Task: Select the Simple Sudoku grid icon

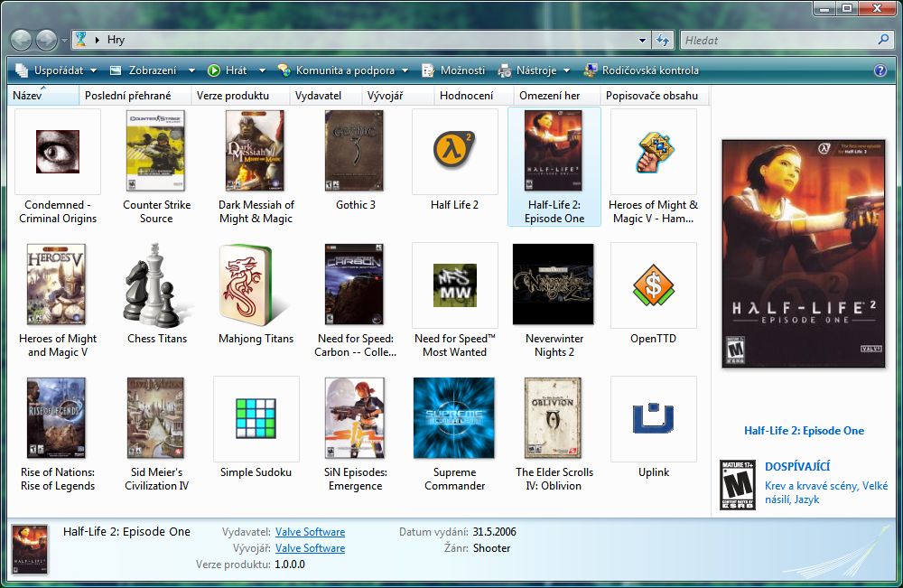Action: coord(256,419)
